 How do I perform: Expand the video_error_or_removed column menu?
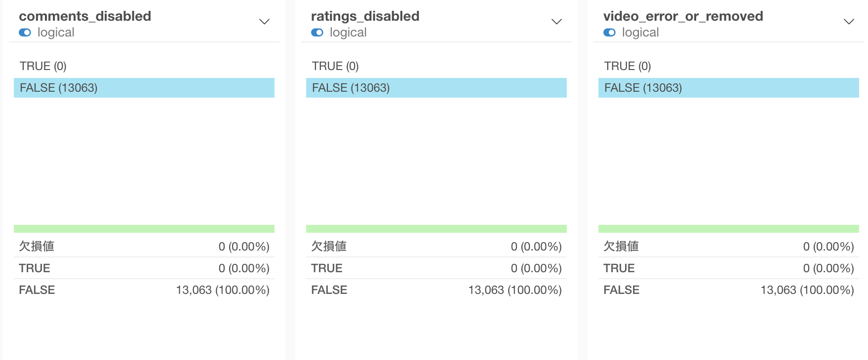coord(849,22)
